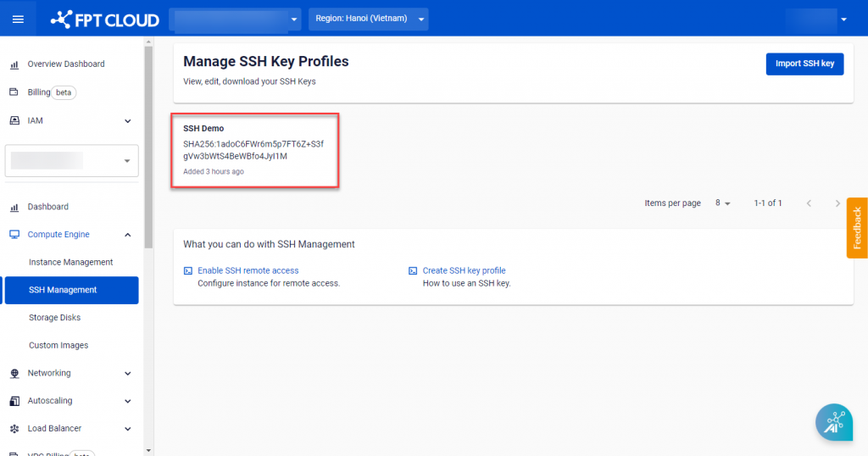Collapse the Compute Engine section

click(128, 235)
